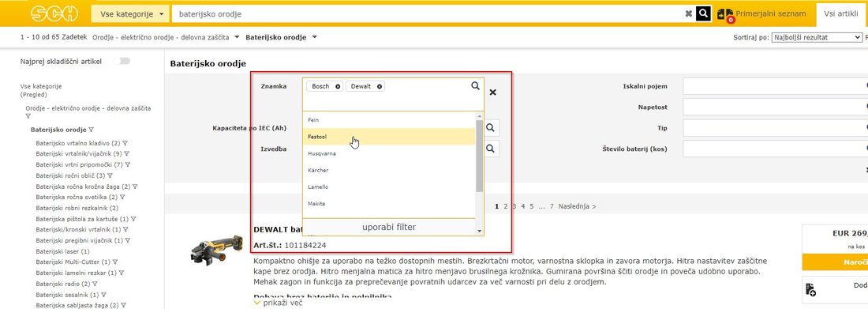Click Število baterij (kos) filter field

coord(775,149)
